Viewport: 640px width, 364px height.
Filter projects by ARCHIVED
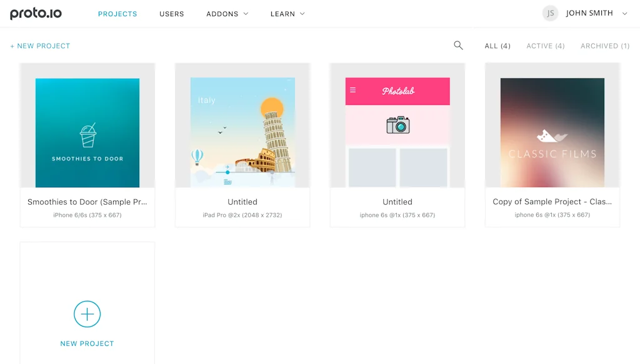604,46
